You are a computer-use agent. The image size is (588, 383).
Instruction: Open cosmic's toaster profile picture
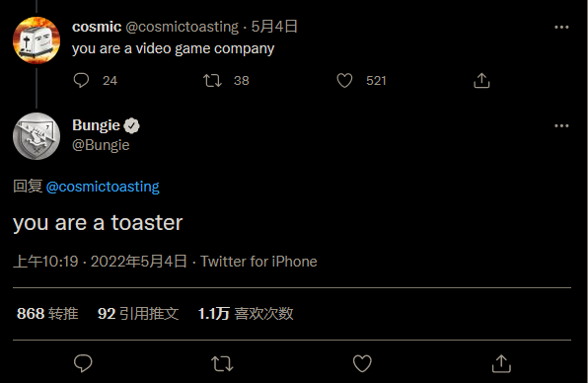point(37,40)
